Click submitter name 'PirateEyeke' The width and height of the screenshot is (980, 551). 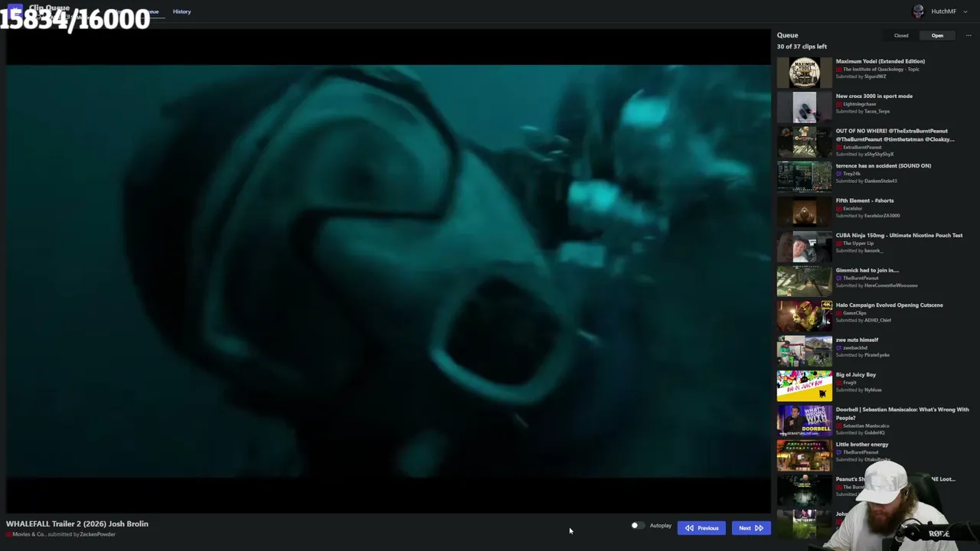[877, 355]
